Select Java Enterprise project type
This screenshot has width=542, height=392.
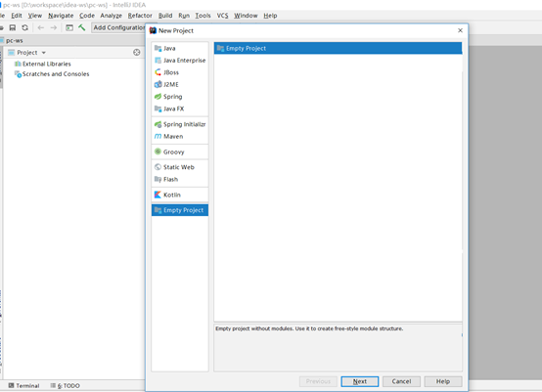[x=180, y=61]
